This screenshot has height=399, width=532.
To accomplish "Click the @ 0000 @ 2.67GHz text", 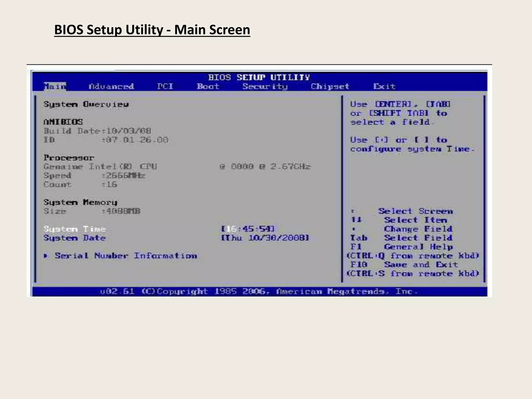I will [265, 167].
